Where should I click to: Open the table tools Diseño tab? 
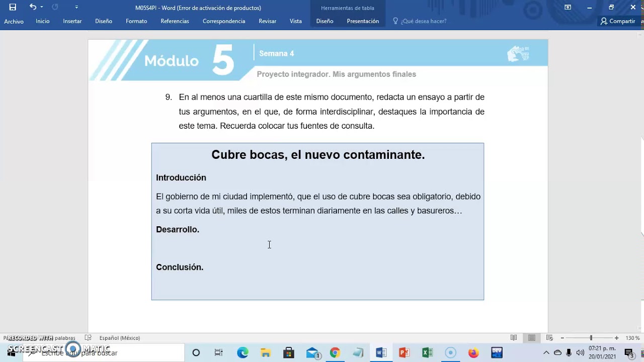[x=325, y=21]
